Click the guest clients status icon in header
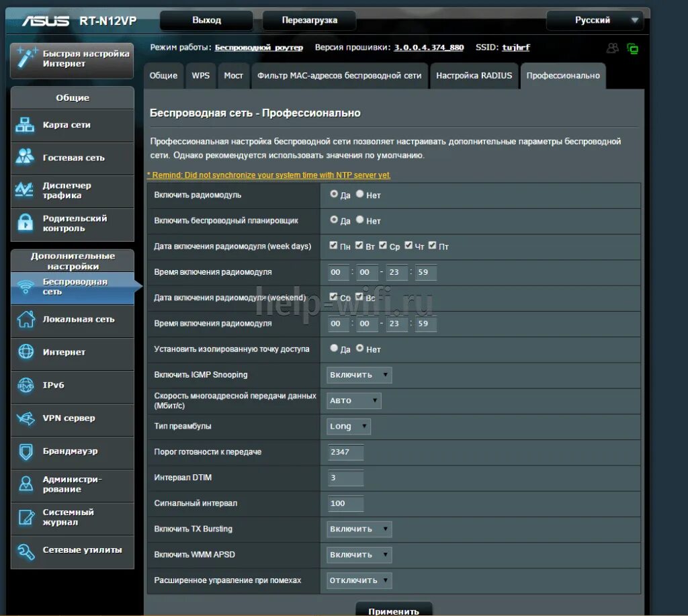The height and width of the screenshot is (616, 688). [613, 48]
